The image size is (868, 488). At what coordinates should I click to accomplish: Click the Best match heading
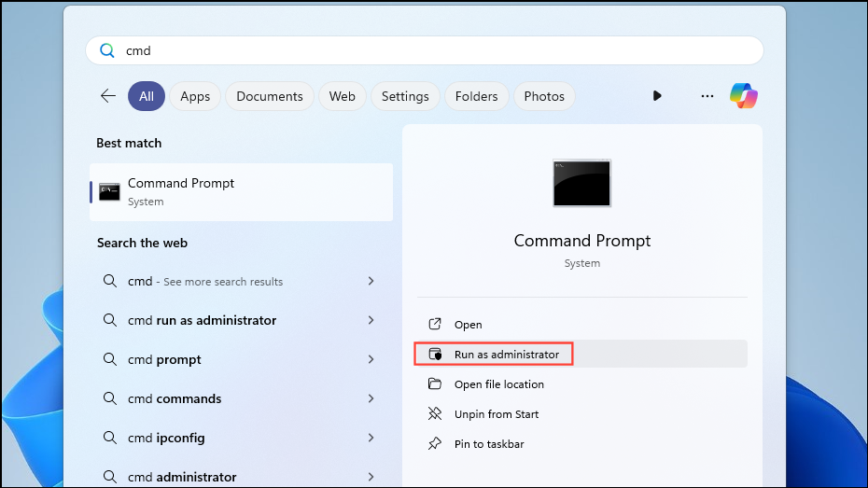[129, 143]
